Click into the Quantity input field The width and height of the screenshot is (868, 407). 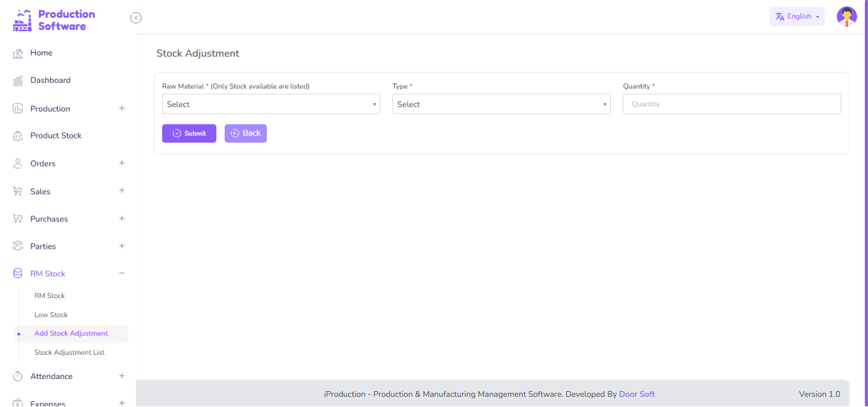tap(731, 104)
